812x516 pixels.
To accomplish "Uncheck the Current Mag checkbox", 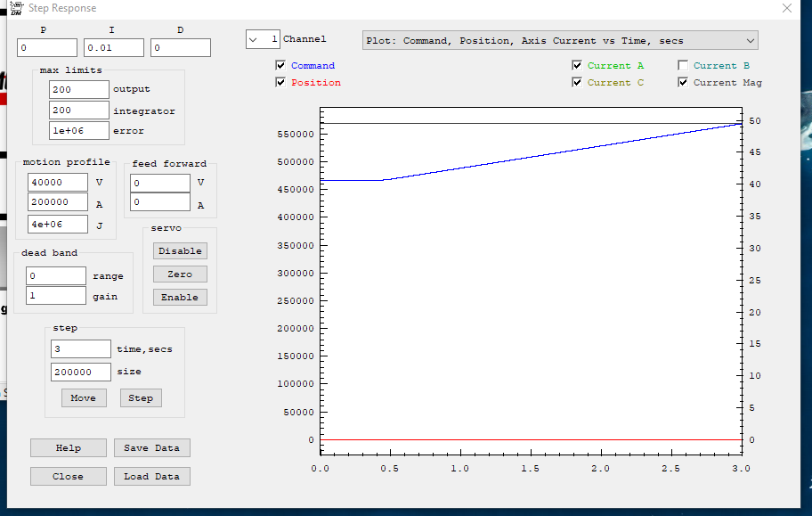I will [x=683, y=83].
